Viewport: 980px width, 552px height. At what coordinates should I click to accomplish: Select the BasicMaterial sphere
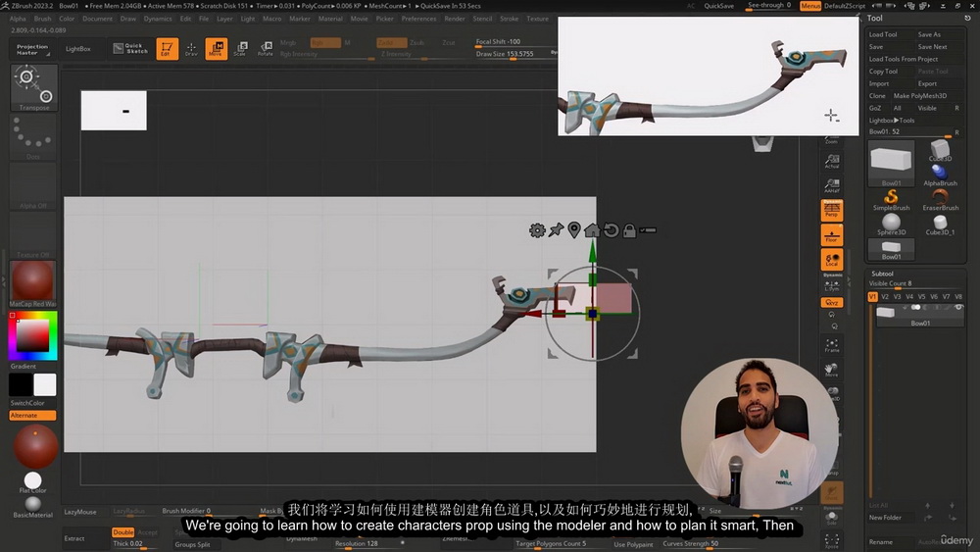tap(32, 506)
